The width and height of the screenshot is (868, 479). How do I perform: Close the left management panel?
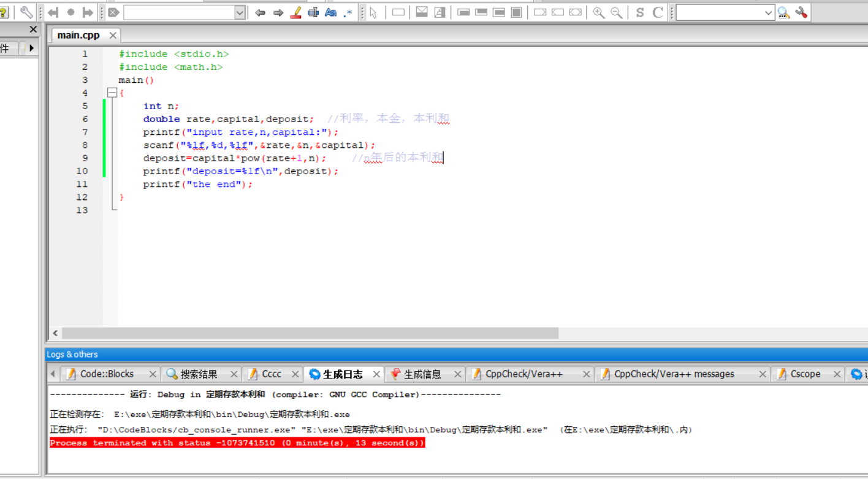pos(33,29)
